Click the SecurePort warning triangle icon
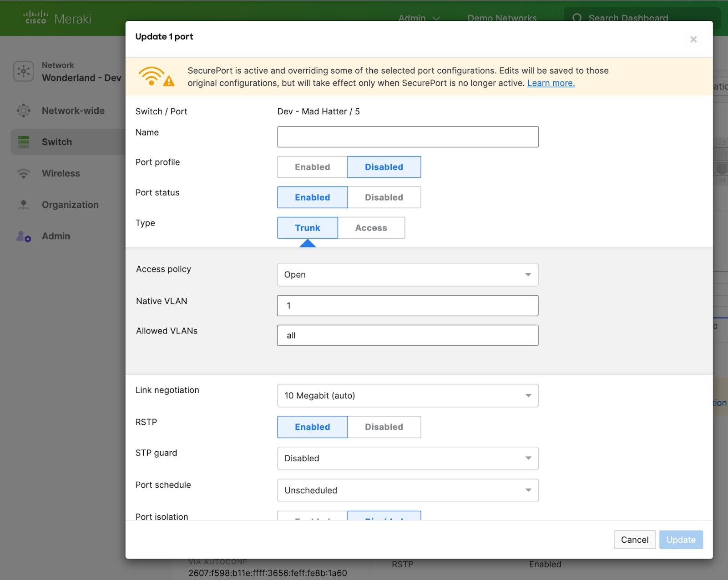Screen dimensions: 728x580 pos(169,82)
